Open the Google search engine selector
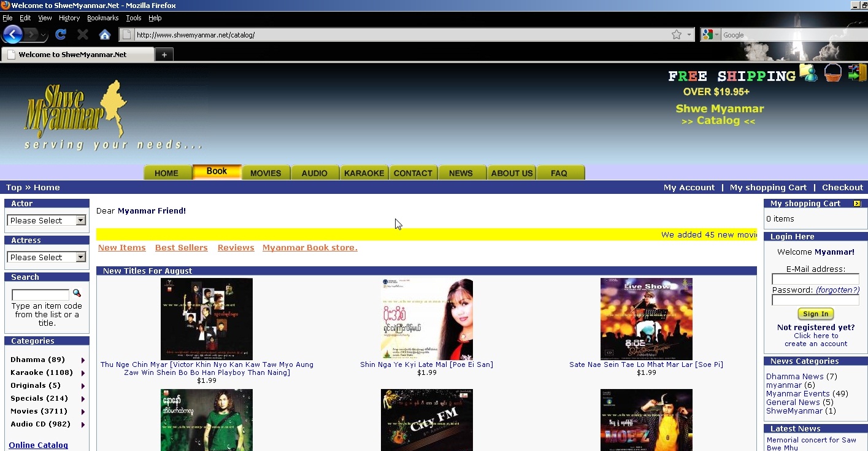Screen dimensions: 868x451 [x=710, y=35]
